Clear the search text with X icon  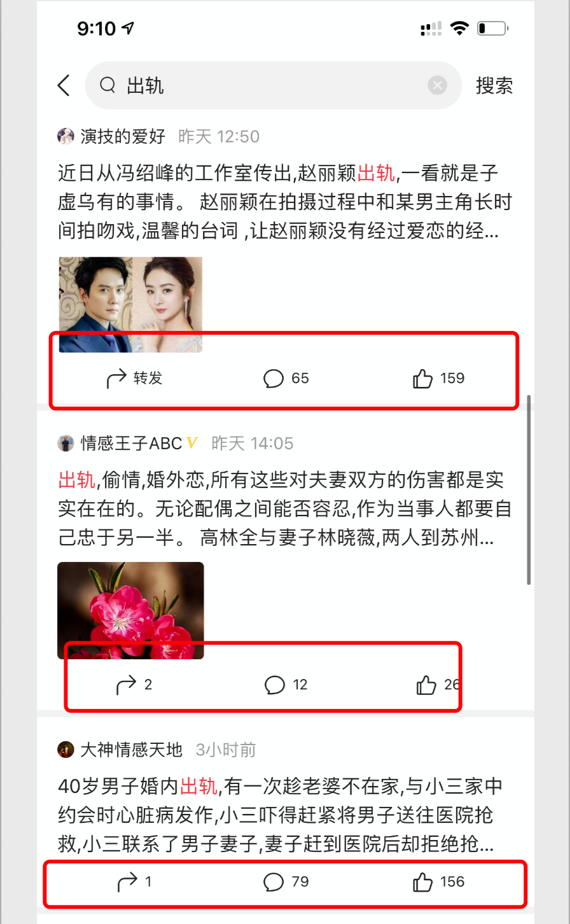(437, 85)
